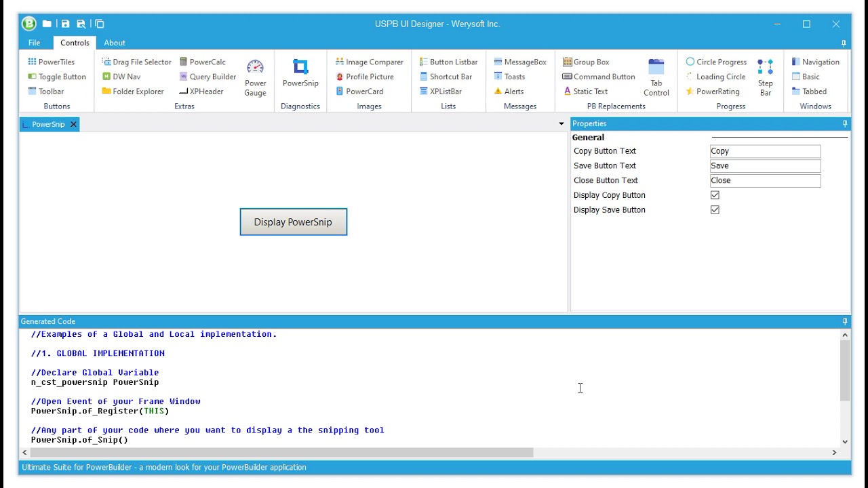Select the MessageBox control
This screenshot has height=488, width=868.
(x=519, y=62)
